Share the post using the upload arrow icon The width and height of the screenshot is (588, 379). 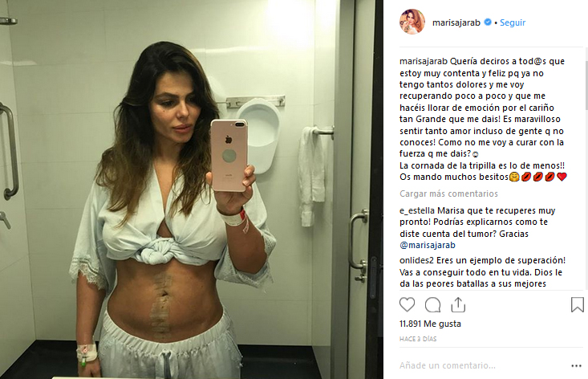click(x=458, y=304)
